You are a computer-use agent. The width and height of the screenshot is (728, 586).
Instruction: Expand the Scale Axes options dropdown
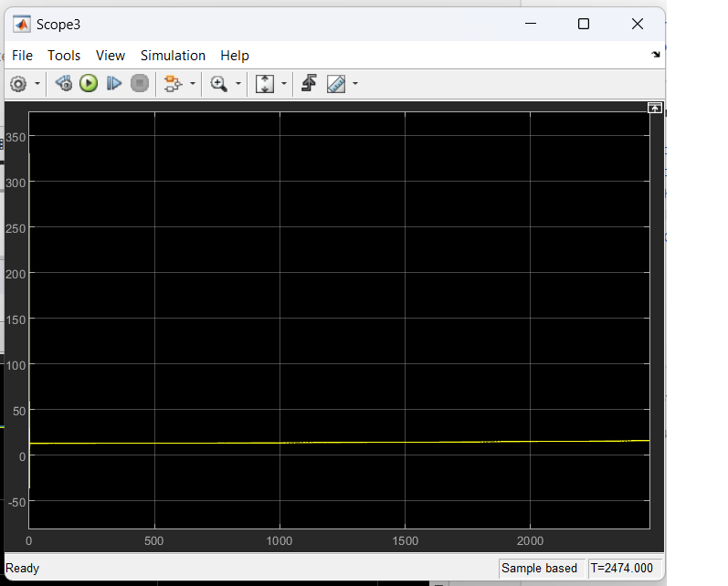click(x=284, y=84)
